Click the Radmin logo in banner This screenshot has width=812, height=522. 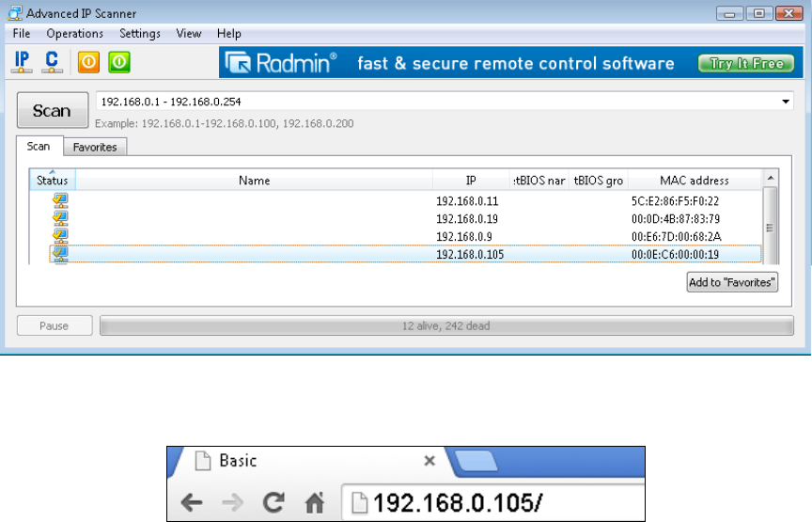click(281, 63)
